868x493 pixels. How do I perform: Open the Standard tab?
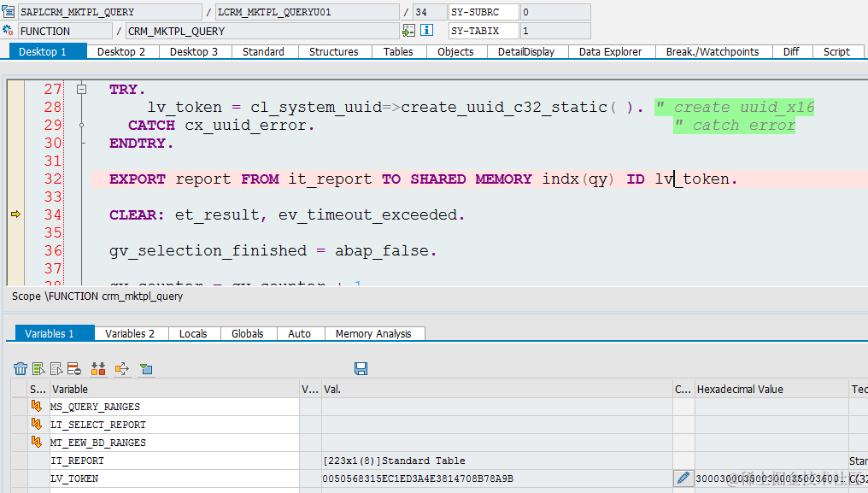click(x=263, y=51)
